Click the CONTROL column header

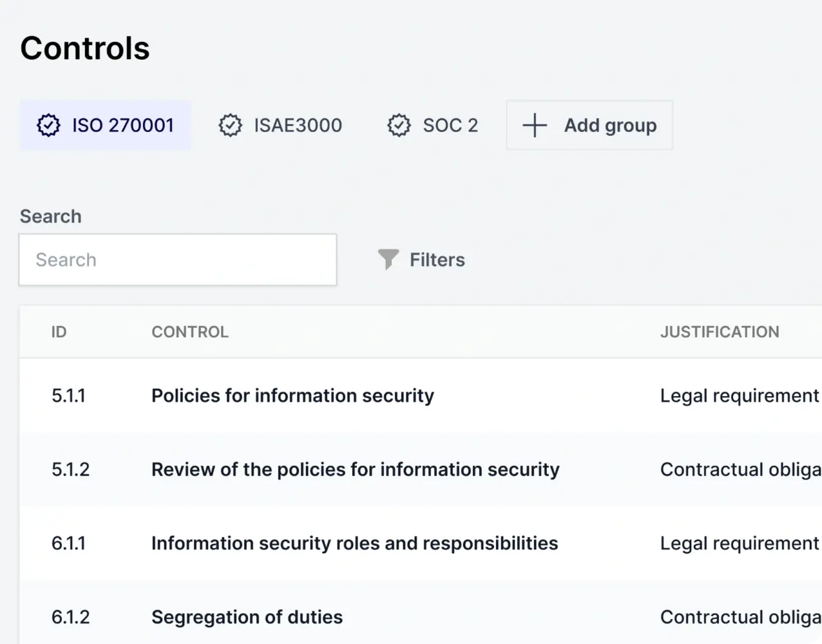(x=190, y=332)
